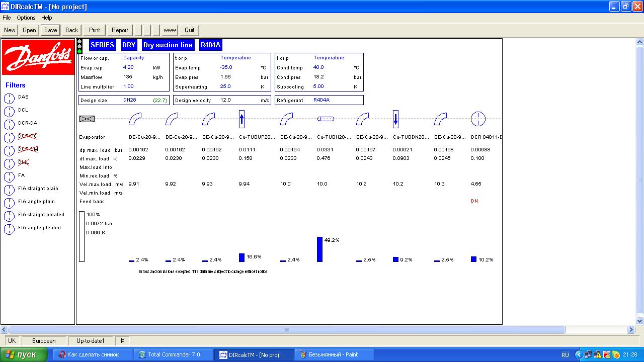Click the Evap.cap value 4.20

click(x=128, y=67)
